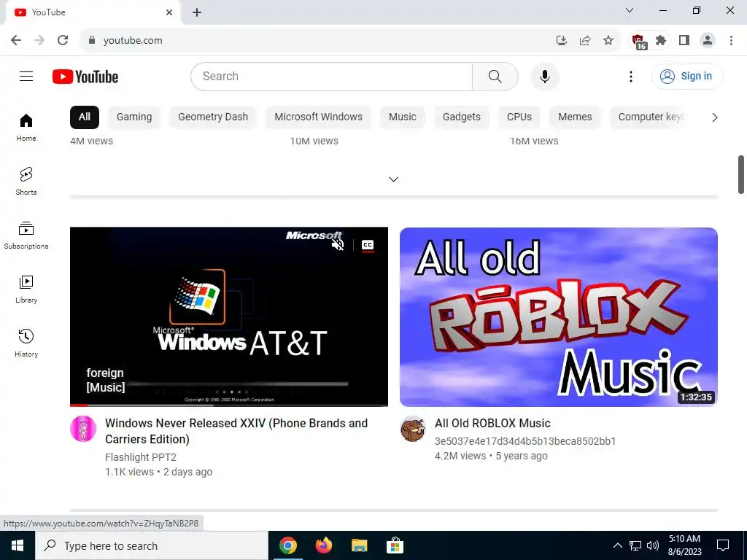Viewport: 747px width, 560px height.
Task: Go to Home in the sidebar
Action: point(26,127)
